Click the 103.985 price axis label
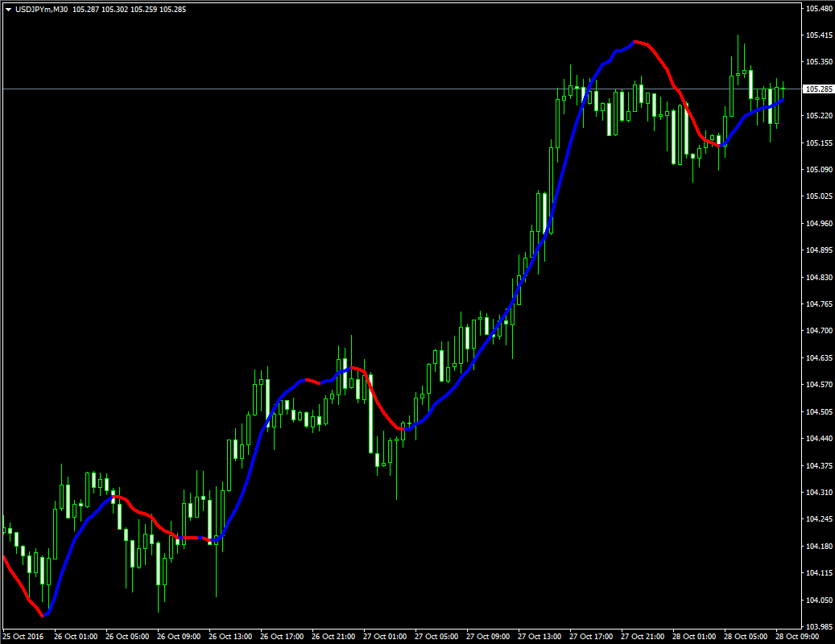Screen dimensions: 835x644 coord(819,626)
